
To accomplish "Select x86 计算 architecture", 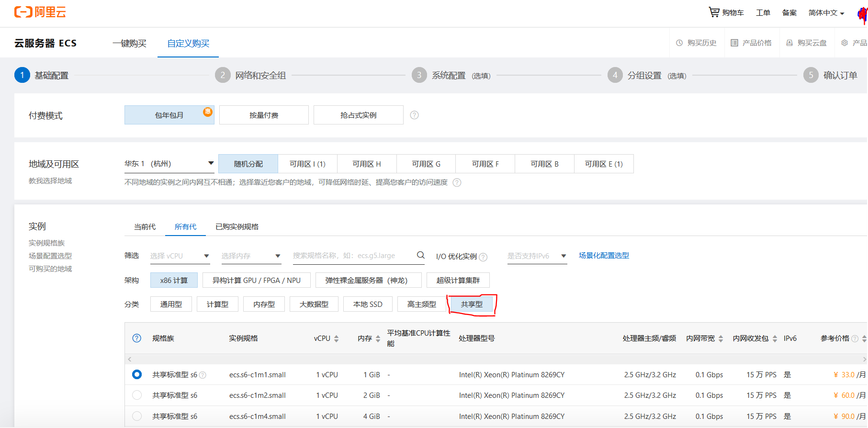I will tap(174, 280).
